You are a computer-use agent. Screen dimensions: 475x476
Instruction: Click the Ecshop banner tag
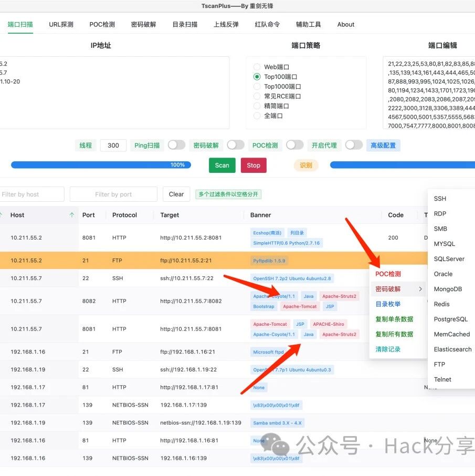coord(267,233)
